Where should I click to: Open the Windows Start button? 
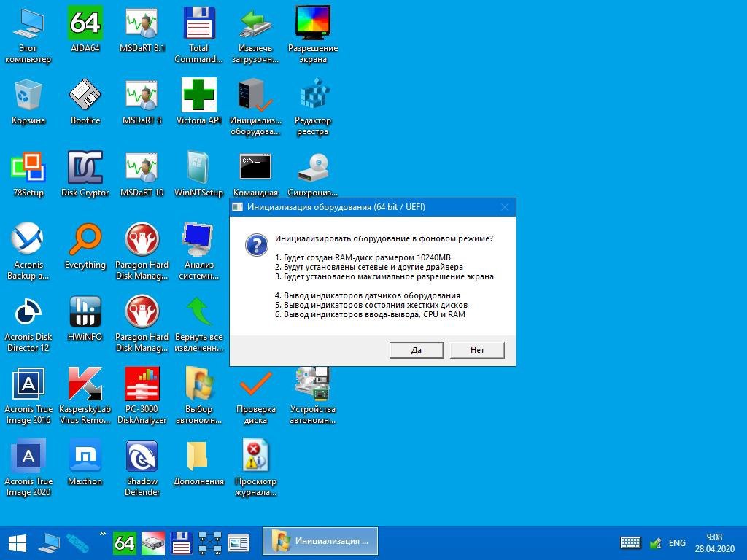pyautogui.click(x=18, y=543)
